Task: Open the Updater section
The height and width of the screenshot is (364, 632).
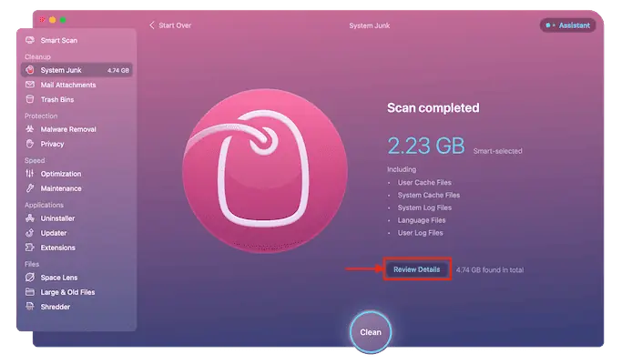Action: pos(54,233)
